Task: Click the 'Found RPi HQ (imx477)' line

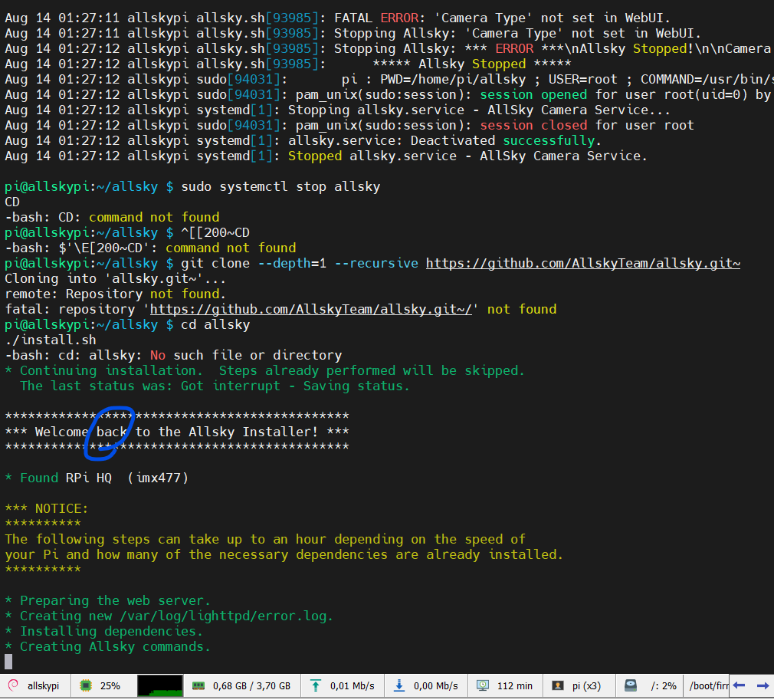Action: [97, 478]
